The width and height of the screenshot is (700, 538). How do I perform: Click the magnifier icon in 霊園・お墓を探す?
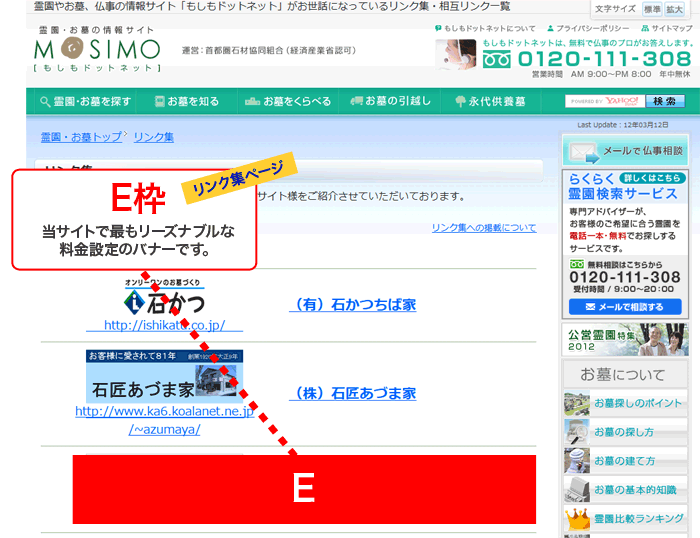tap(45, 102)
